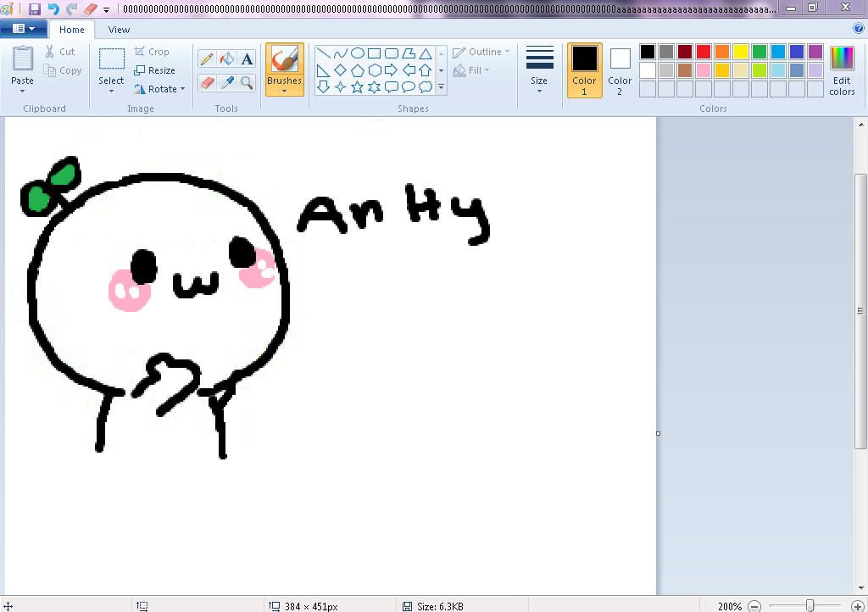Choose the Six-point star shape
The height and width of the screenshot is (612, 868).
(x=374, y=86)
